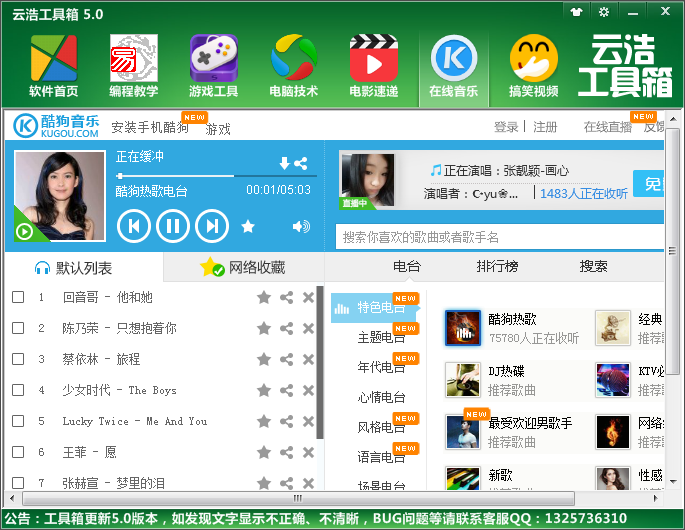Open 软件首页 software home icon
The width and height of the screenshot is (685, 530).
pos(53,66)
